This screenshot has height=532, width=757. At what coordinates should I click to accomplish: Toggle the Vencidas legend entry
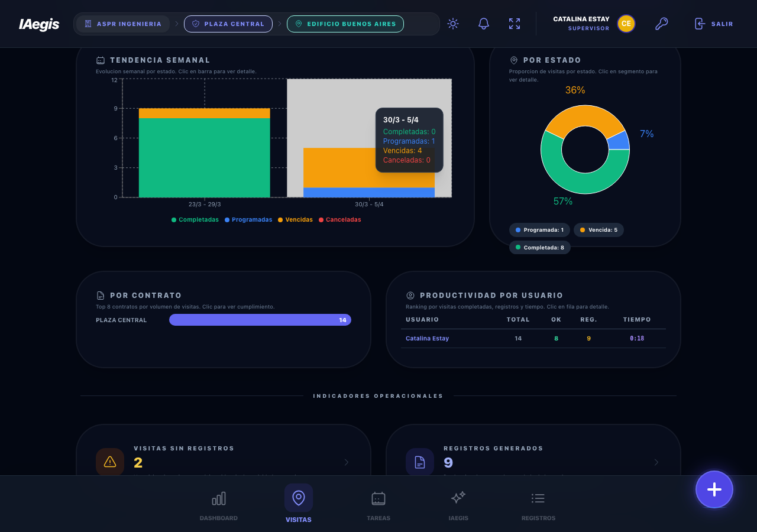point(295,219)
